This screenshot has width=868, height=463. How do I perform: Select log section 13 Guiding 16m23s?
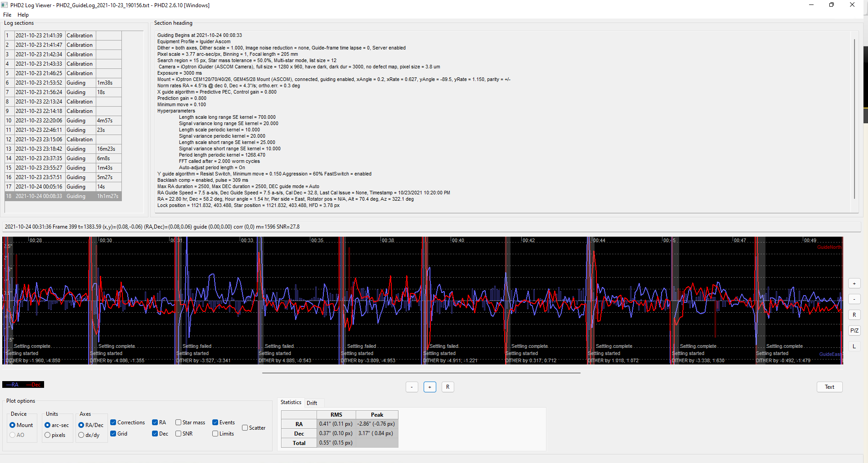(63, 149)
